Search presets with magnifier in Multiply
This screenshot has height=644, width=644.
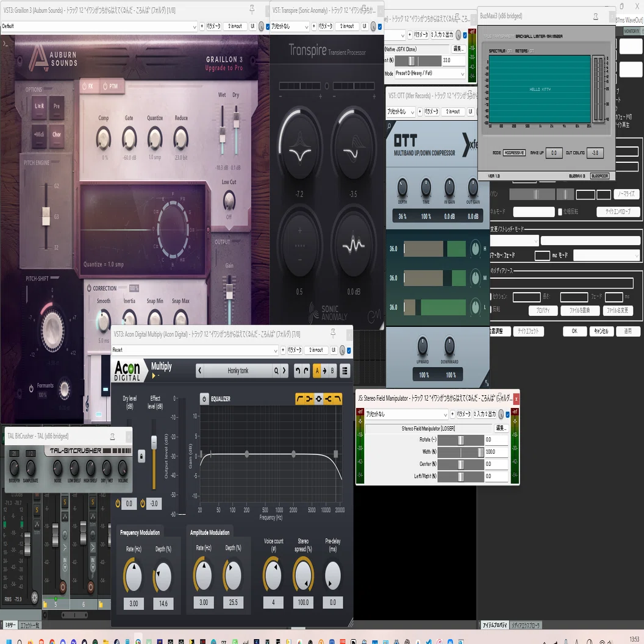(x=276, y=371)
